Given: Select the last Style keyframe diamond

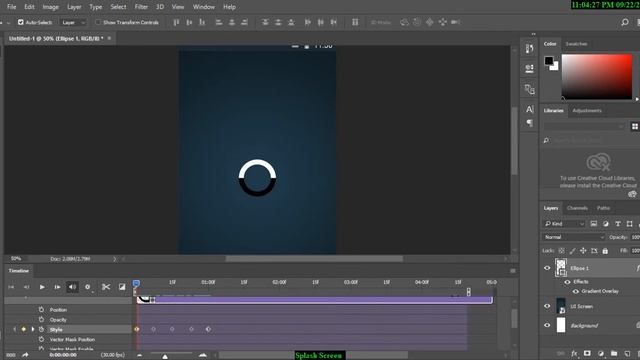Looking at the screenshot, I should [x=208, y=329].
